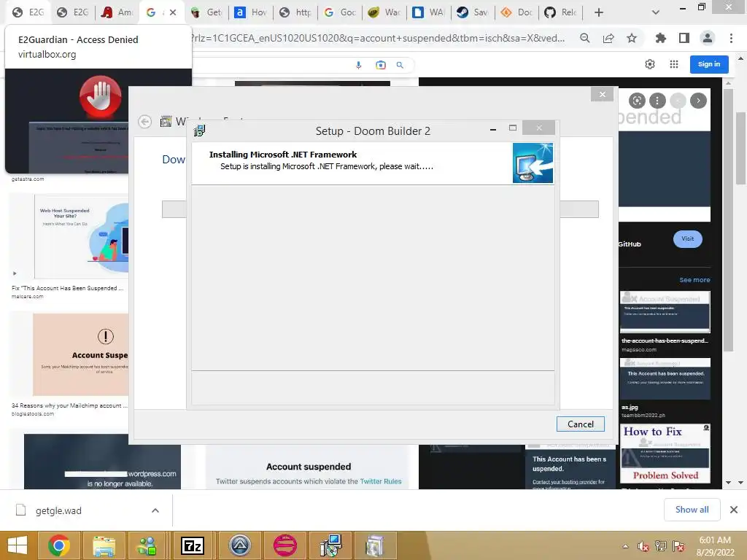
Task: Open the 'Web Host Suspended Your Site' image
Action: 82,236
